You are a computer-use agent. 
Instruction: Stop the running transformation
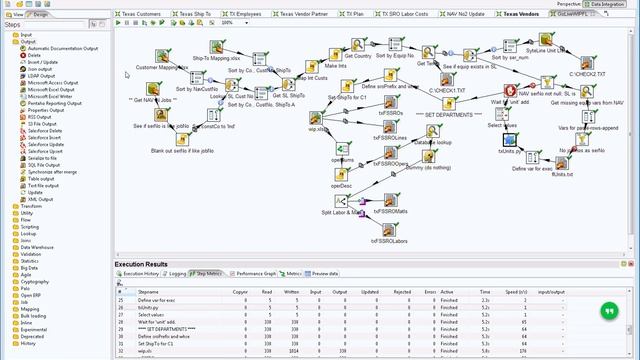(136, 23)
